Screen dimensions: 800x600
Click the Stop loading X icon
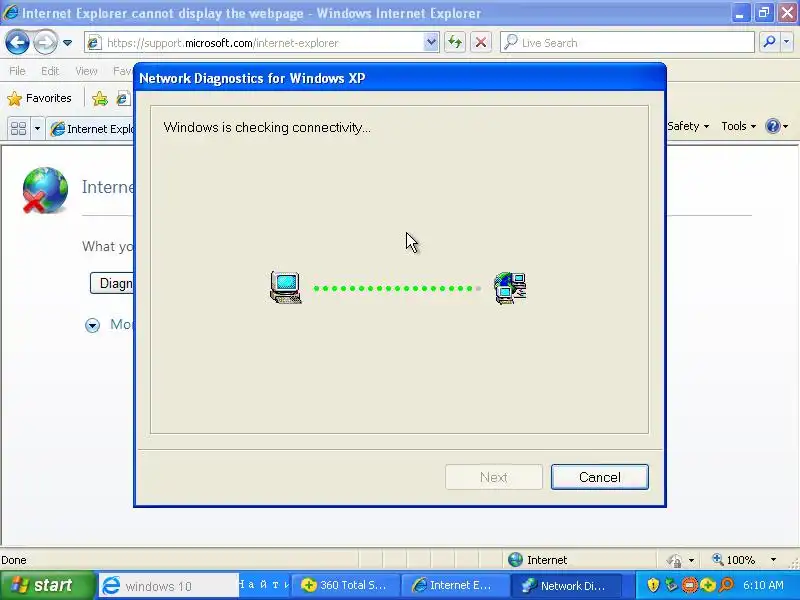point(481,43)
